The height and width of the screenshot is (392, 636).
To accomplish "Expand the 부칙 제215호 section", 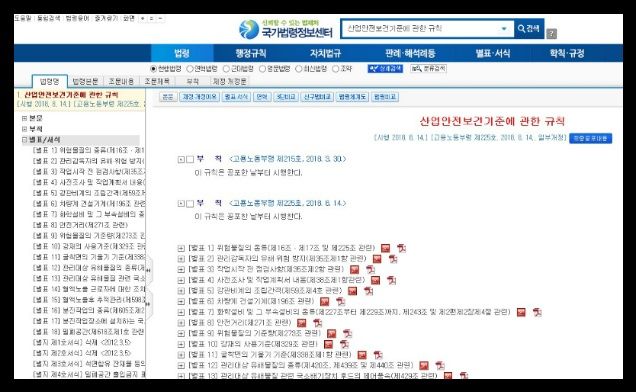I will (181, 159).
